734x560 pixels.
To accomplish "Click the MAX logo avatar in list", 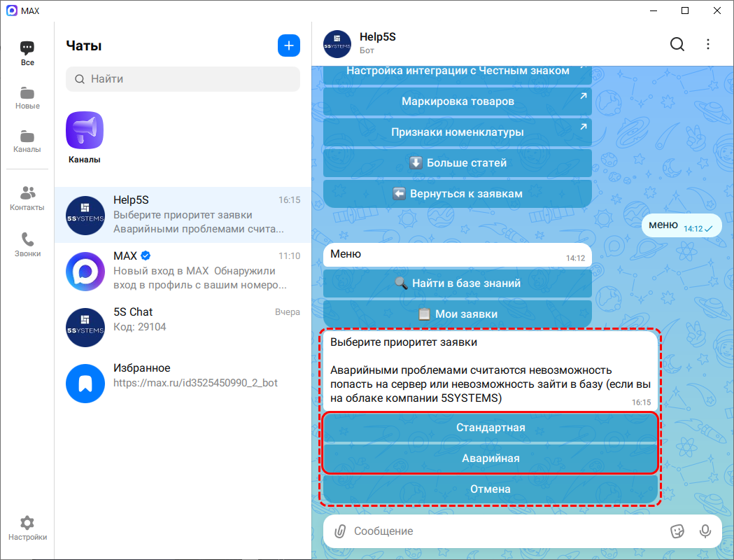I will pos(85,272).
